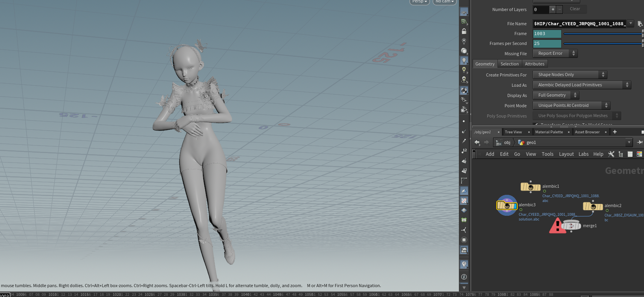Toggle the viewport lock icon
The image size is (644, 297).
[x=464, y=31]
